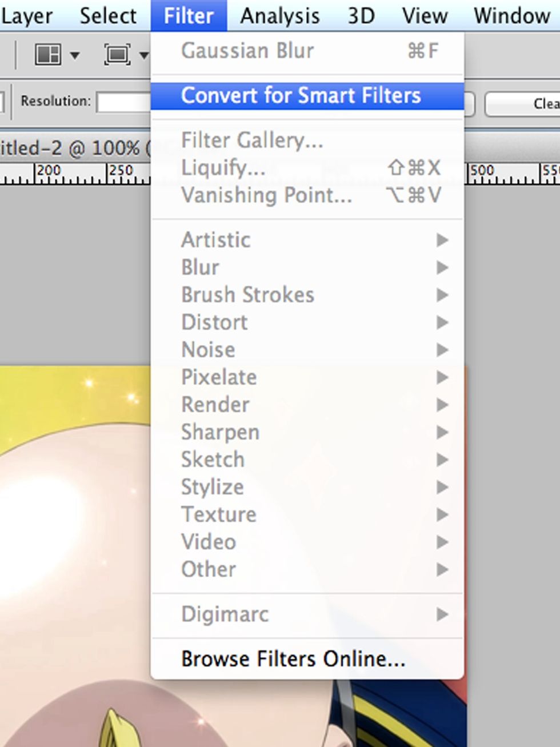This screenshot has height=747, width=560.
Task: Switch to the Analysis menu
Action: (279, 15)
